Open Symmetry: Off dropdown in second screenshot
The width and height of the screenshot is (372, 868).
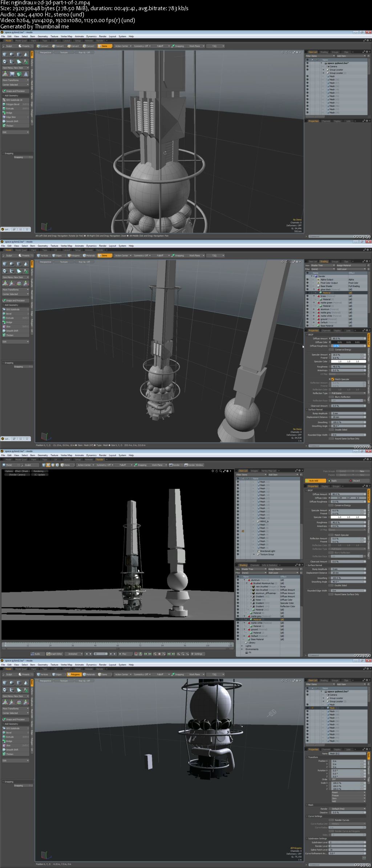pyautogui.click(x=142, y=256)
